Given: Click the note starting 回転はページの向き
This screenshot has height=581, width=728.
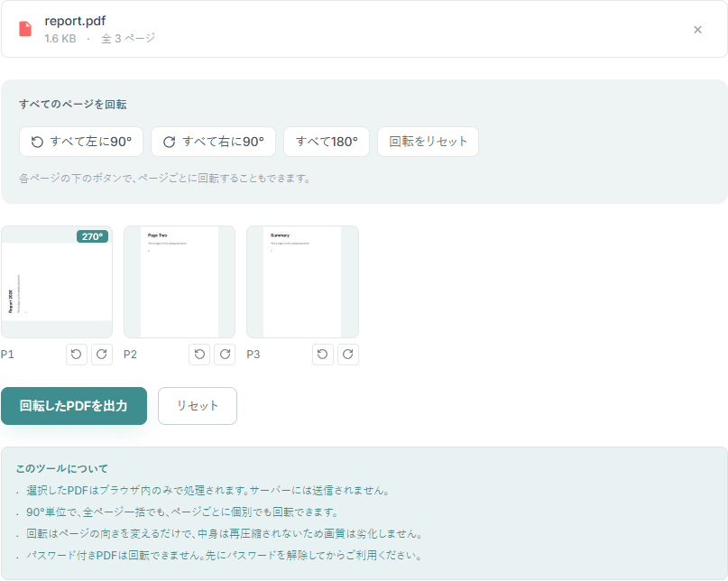Looking at the screenshot, I should 225,533.
